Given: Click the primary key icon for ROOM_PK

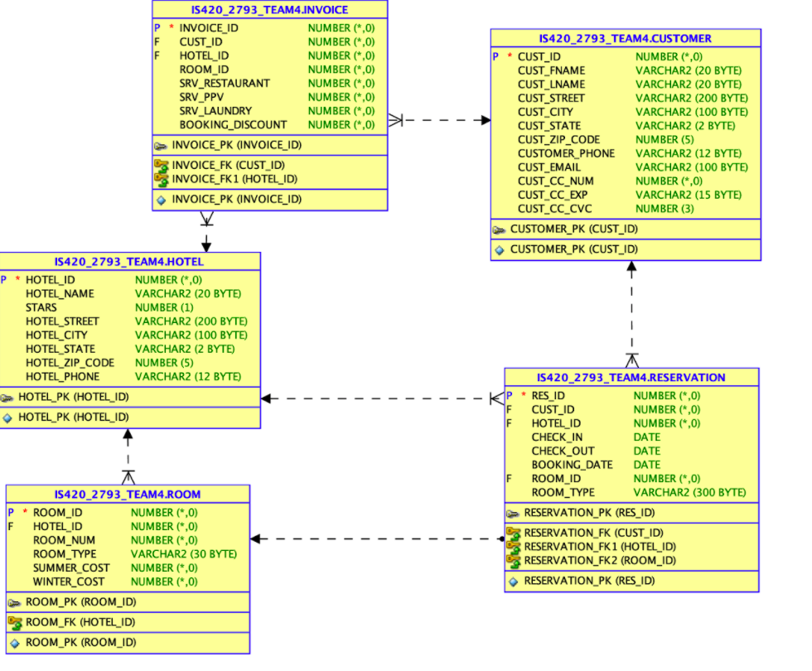Looking at the screenshot, I should pyautogui.click(x=15, y=603).
